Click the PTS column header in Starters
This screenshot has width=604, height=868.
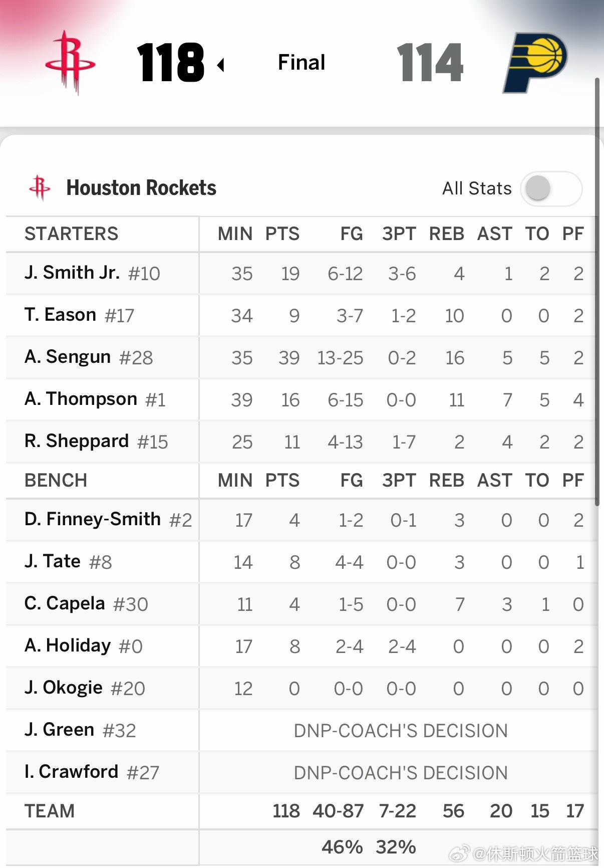282,234
